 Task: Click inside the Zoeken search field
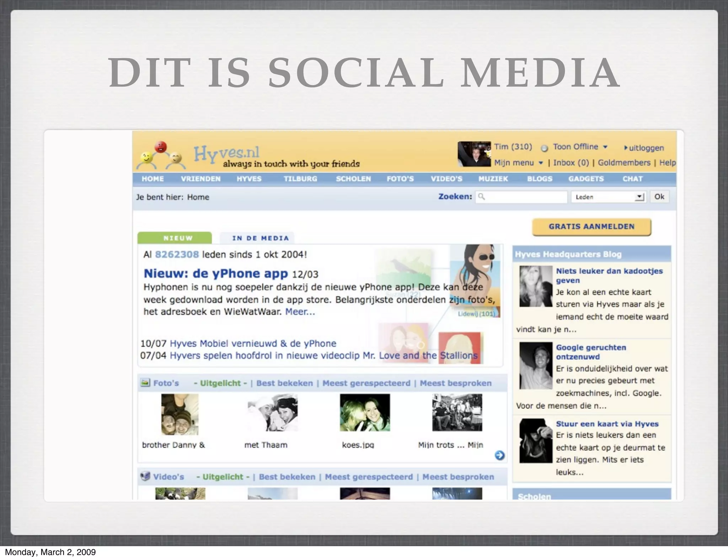[x=521, y=197]
